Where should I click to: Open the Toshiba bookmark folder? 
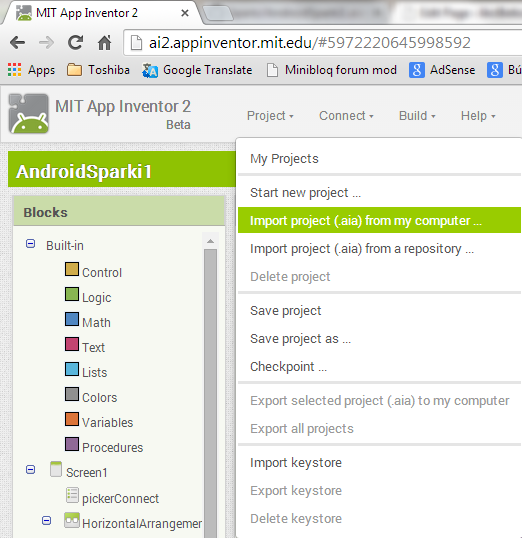[x=98, y=70]
